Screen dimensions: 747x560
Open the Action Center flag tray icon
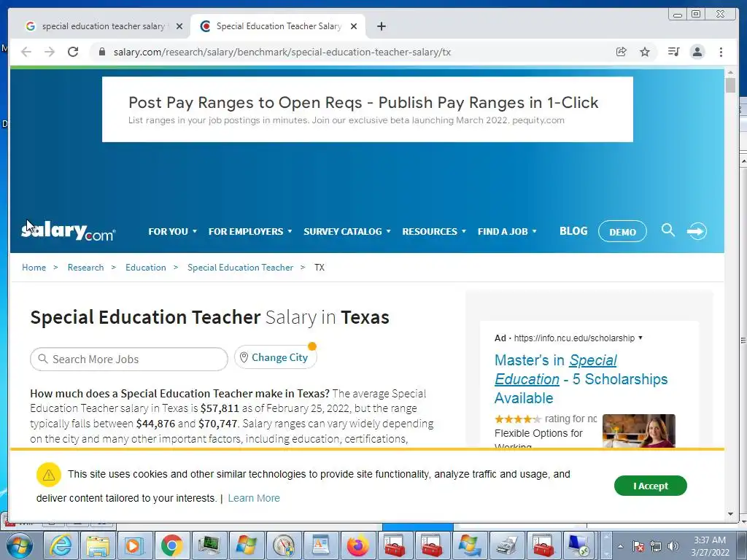click(x=638, y=546)
